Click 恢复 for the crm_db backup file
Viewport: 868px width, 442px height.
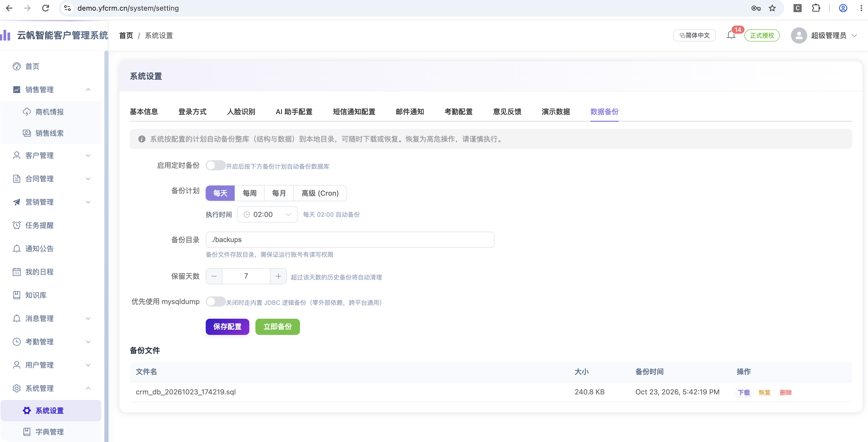(765, 393)
